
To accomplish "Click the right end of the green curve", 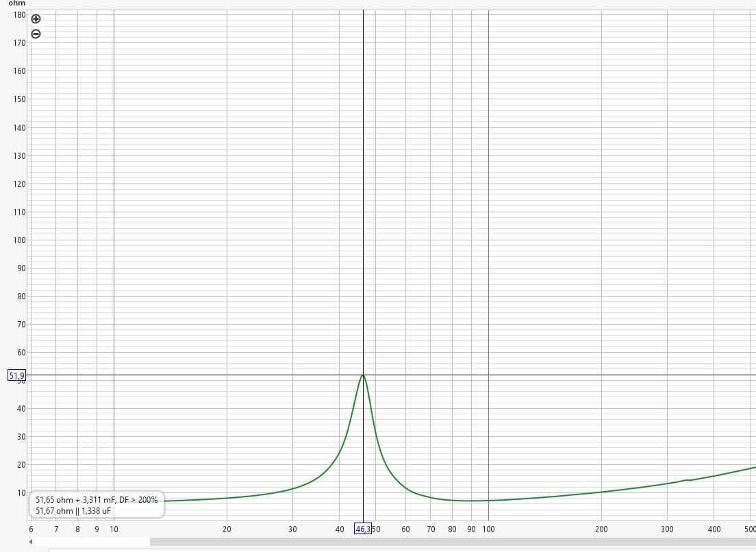I will point(753,468).
